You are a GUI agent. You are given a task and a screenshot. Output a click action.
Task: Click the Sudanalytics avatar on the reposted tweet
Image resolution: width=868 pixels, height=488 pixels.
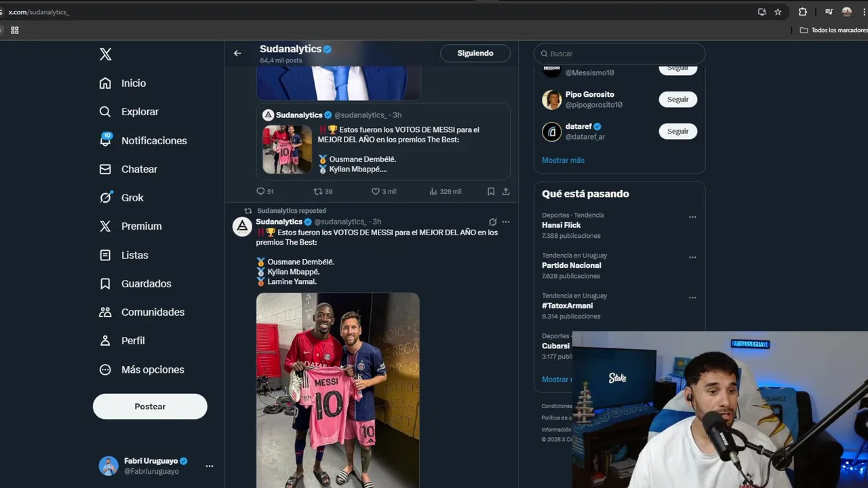tap(242, 226)
